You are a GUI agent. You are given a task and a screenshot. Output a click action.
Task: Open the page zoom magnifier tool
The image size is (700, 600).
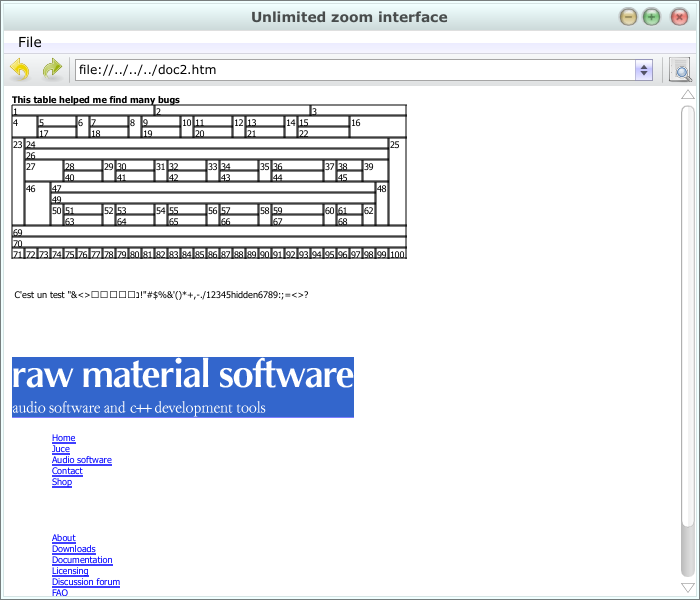(x=680, y=70)
